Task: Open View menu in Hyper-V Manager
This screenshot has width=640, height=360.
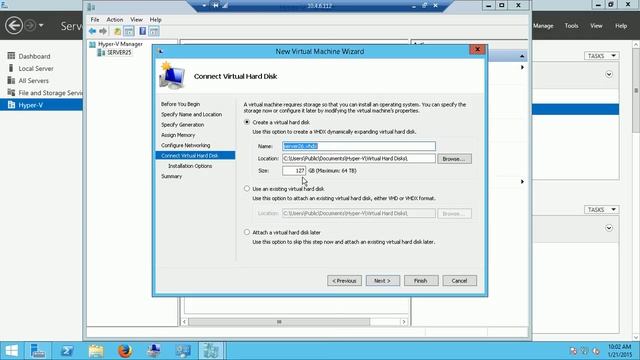Action: [x=136, y=20]
